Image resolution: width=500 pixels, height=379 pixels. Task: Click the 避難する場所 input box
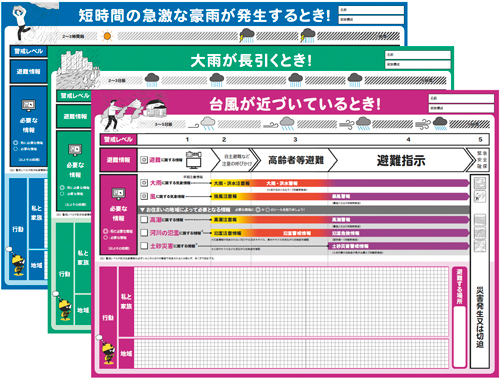(x=459, y=336)
